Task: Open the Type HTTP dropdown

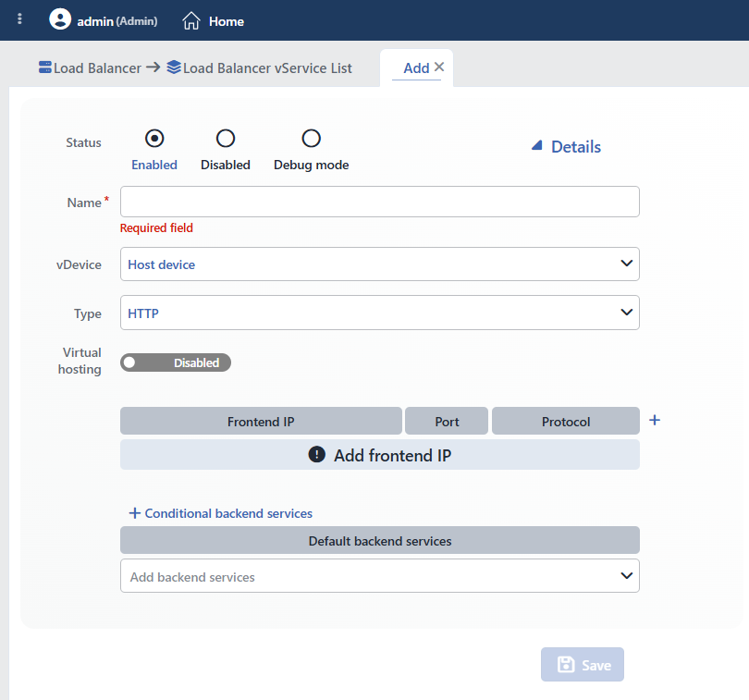Action: pos(380,313)
